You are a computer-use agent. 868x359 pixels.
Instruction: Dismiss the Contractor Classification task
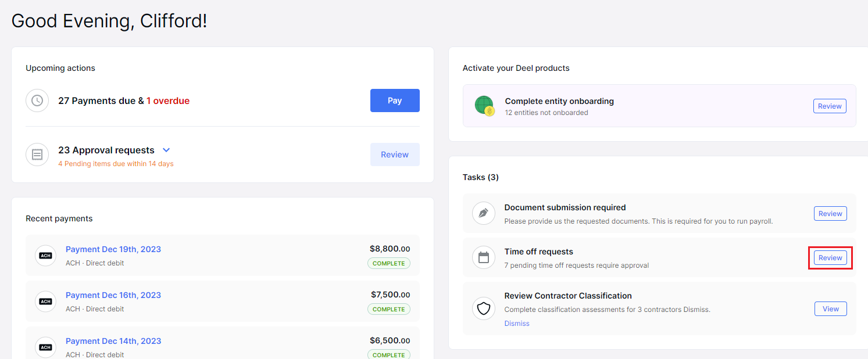(x=517, y=324)
